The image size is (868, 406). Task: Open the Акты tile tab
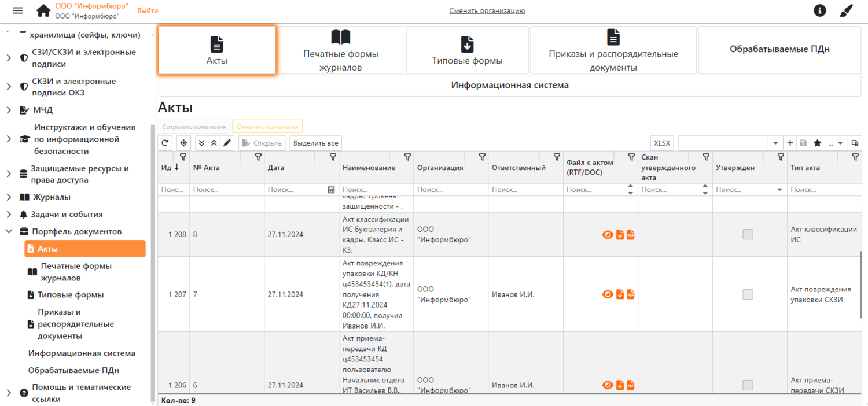[217, 50]
